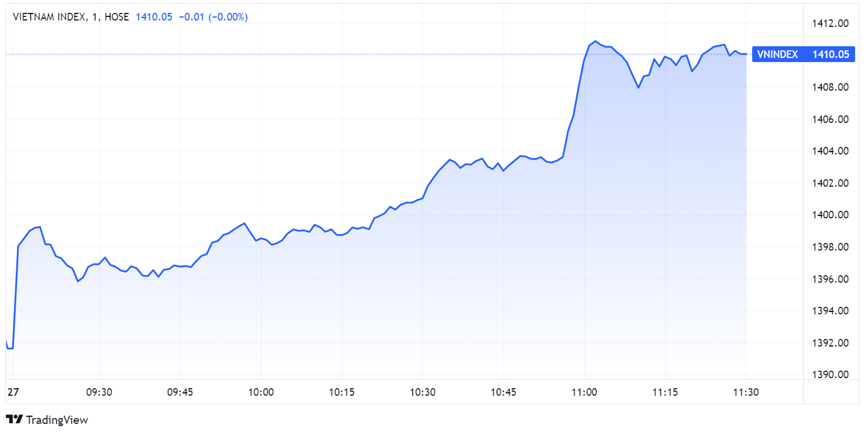This screenshot has width=868, height=435.
Task: Open the TradingView text link
Action: [57, 420]
